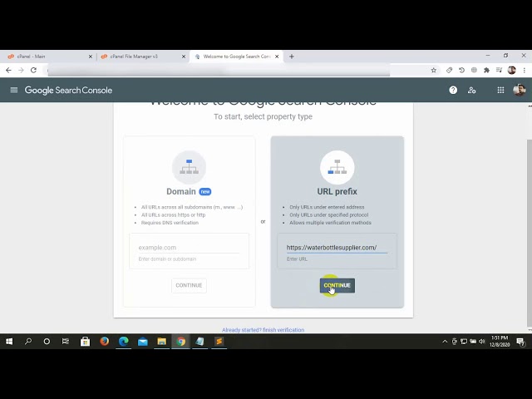Click the 'new' badge next to Domain

click(205, 192)
